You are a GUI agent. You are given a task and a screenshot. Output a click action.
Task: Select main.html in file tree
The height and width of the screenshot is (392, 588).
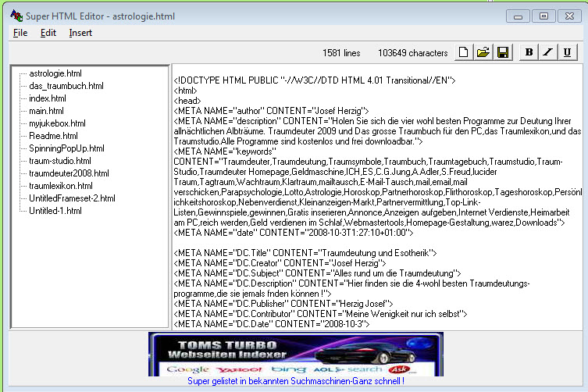(x=47, y=111)
